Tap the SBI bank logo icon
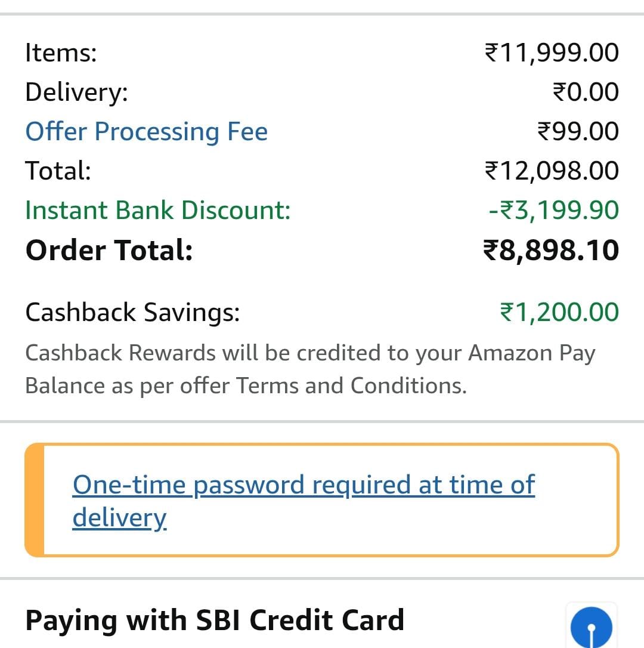Viewport: 644px width, 648px height. tap(591, 627)
